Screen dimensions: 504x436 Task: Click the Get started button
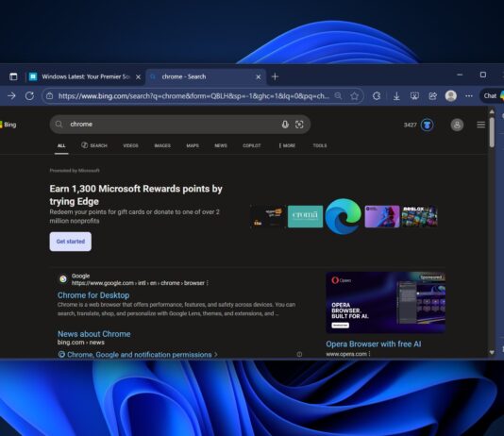(x=71, y=242)
